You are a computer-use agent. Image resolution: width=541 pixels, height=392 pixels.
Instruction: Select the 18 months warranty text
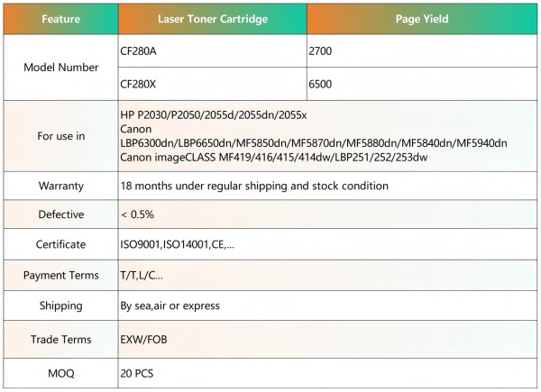pyautogui.click(x=254, y=186)
